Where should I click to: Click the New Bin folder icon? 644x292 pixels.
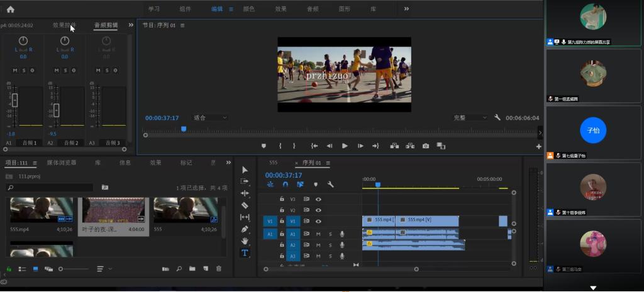pos(192,269)
